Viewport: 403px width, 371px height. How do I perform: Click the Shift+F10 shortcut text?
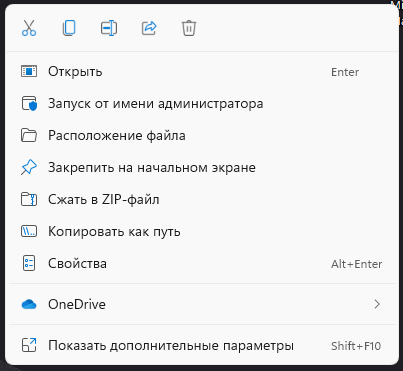[356, 346]
